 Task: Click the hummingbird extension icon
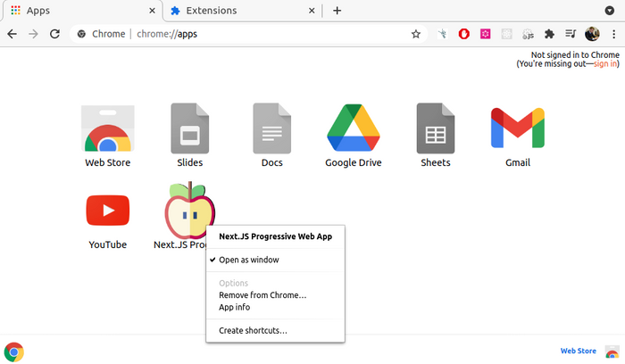443,34
